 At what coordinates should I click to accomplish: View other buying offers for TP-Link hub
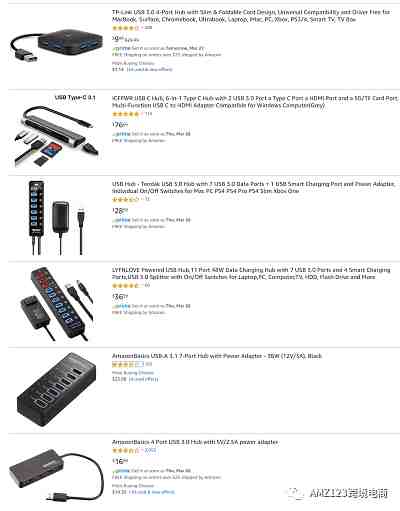149,69
